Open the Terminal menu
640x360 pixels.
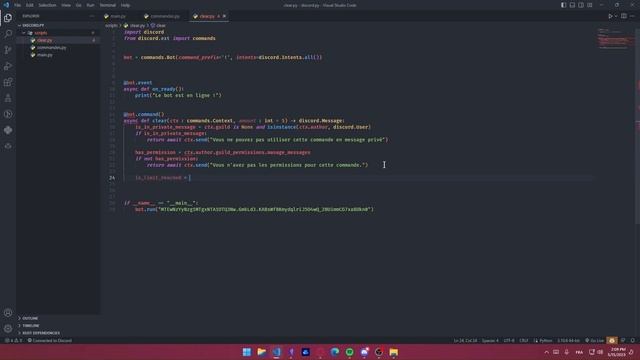pyautogui.click(x=108, y=5)
